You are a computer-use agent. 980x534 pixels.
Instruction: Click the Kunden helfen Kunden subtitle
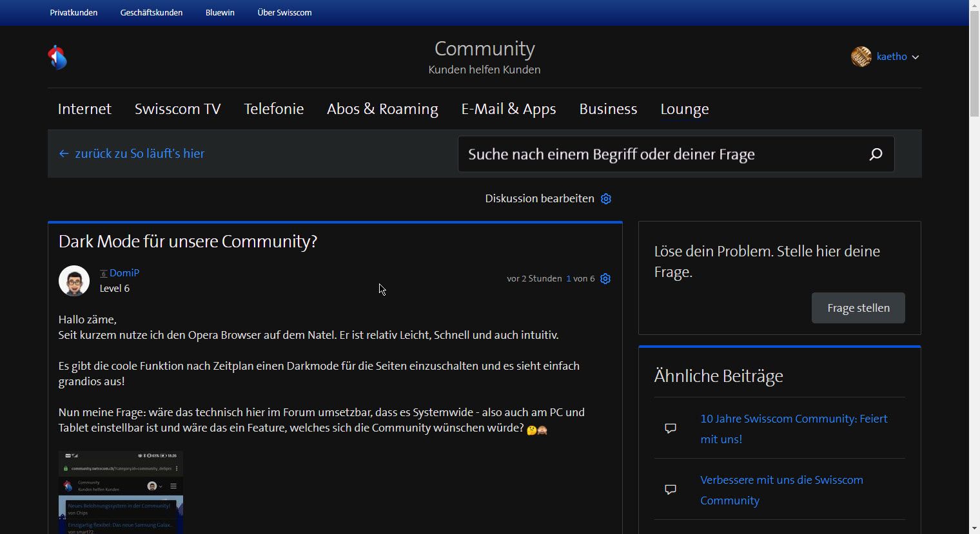[x=485, y=70]
